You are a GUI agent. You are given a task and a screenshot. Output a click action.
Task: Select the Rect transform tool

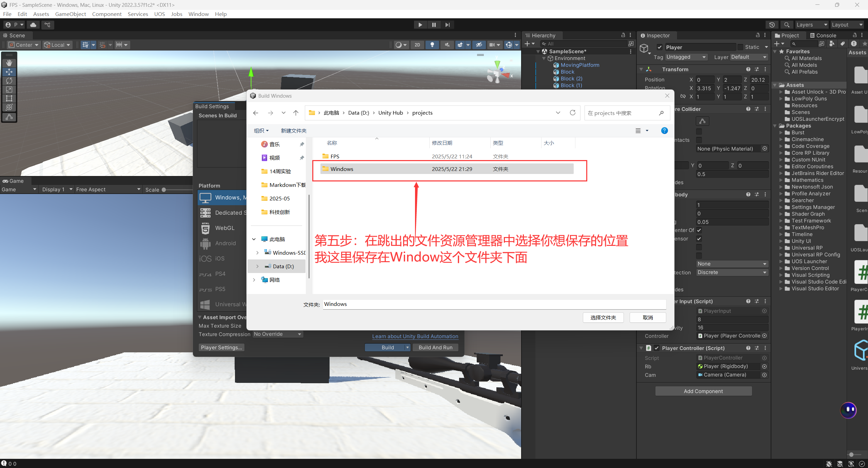[9, 99]
